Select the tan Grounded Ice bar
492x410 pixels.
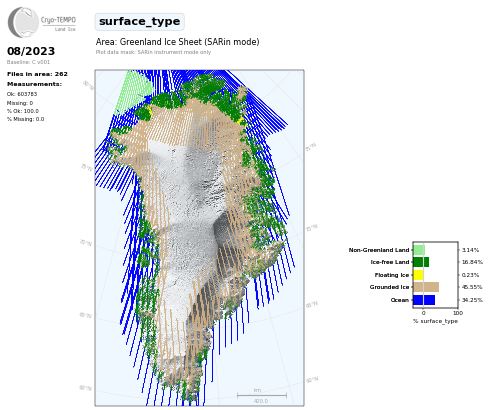click(426, 287)
